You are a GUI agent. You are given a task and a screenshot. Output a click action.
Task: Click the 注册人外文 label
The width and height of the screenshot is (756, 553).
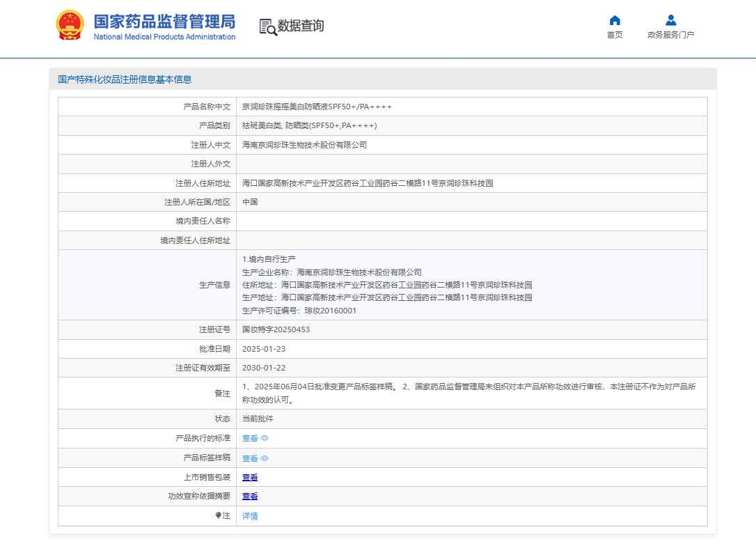pos(211,164)
